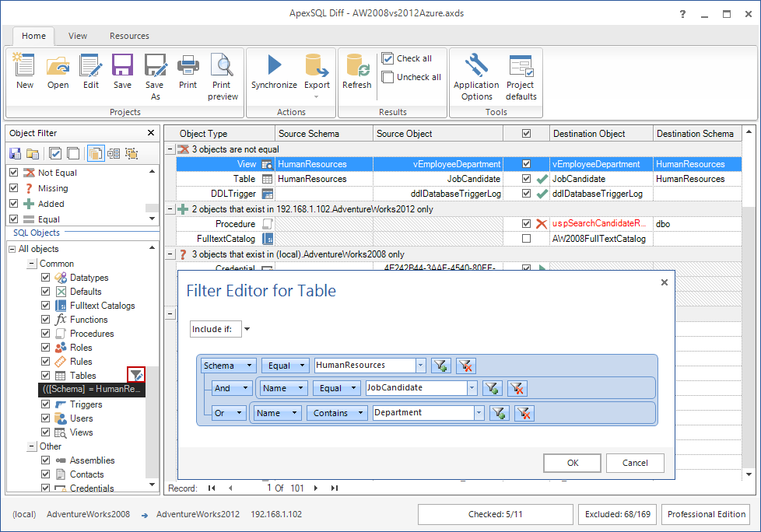The image size is (761, 532).
Task: Click the Save As icon
Action: [x=156, y=65]
